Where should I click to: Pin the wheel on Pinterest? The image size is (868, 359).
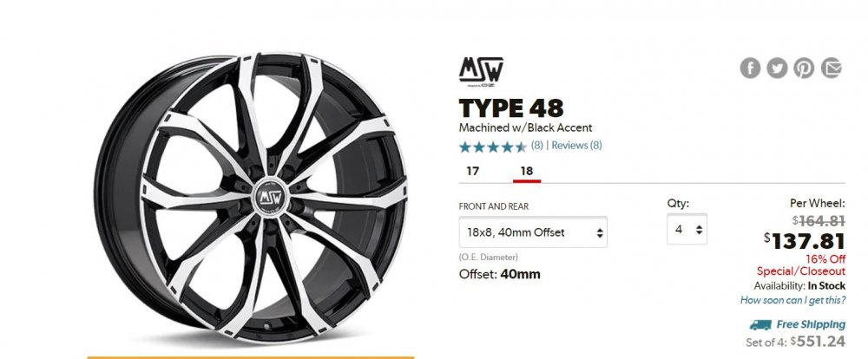tap(804, 68)
